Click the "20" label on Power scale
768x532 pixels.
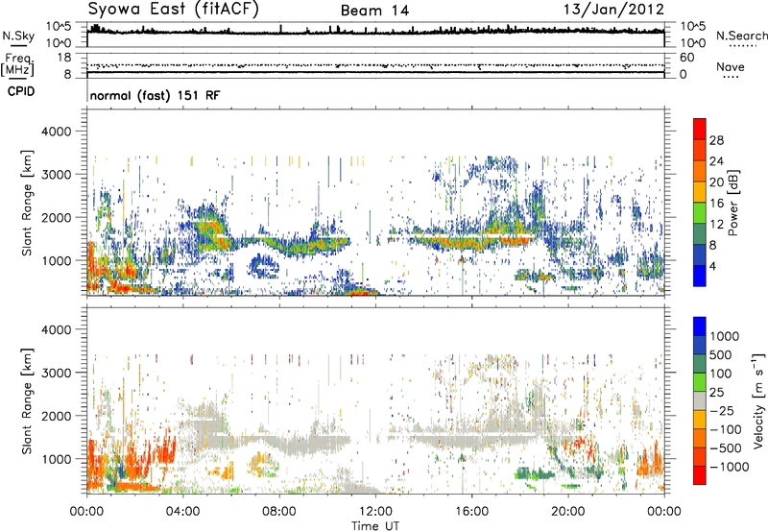(716, 182)
